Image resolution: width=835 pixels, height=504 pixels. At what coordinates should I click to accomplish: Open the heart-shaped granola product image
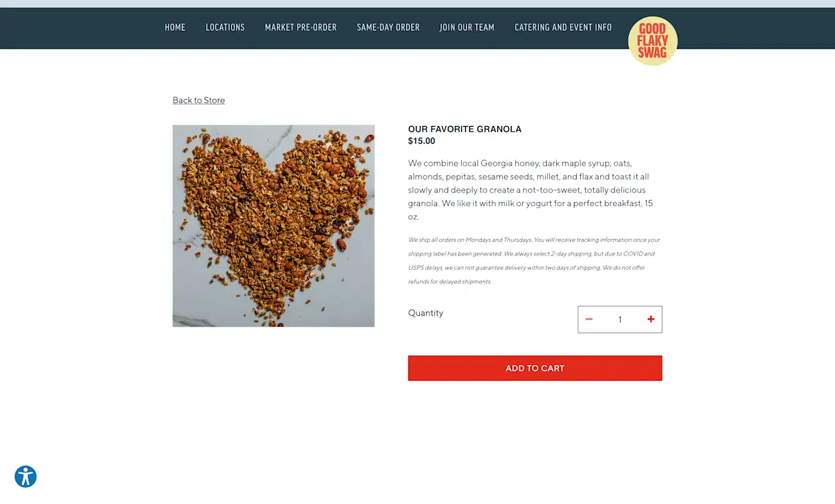pos(273,226)
